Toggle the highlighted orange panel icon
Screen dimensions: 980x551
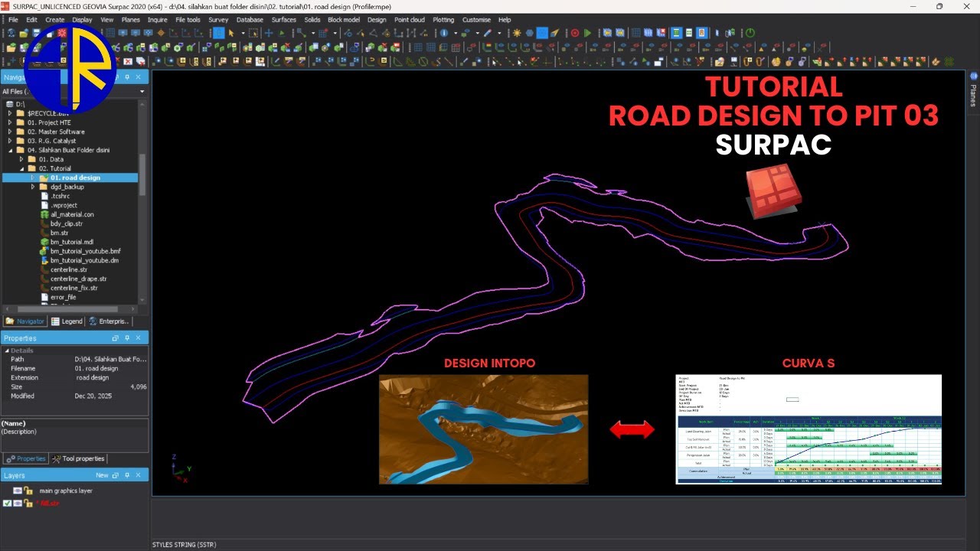click(701, 33)
